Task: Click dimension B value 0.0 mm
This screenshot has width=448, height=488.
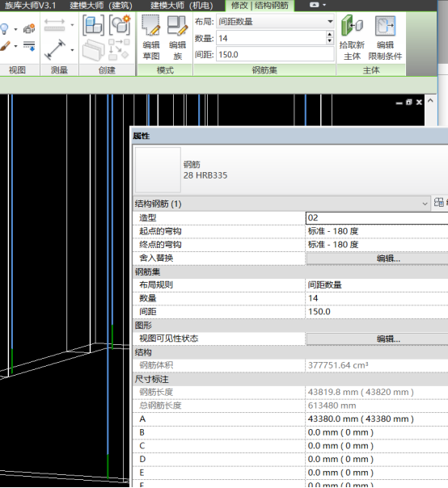Action: [377, 432]
